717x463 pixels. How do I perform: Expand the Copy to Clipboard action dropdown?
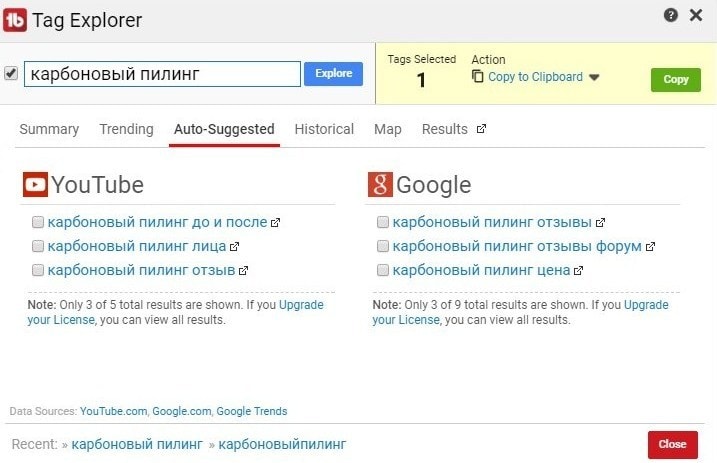click(x=594, y=78)
